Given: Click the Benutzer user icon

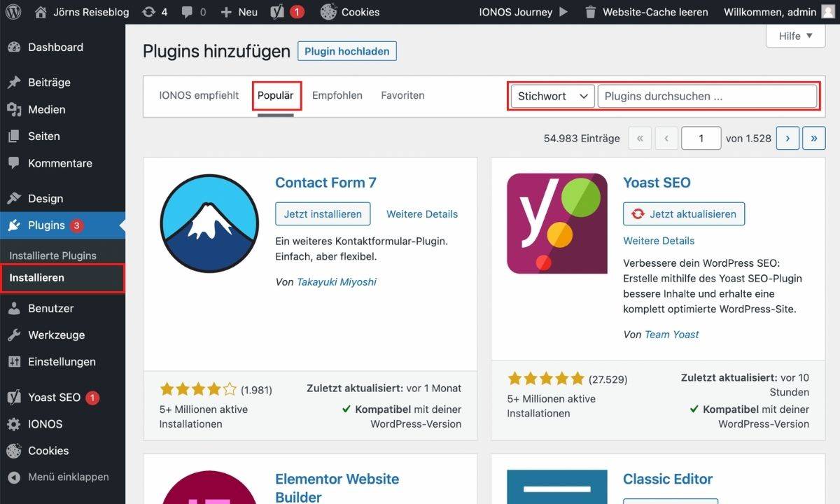Looking at the screenshot, I should 14,309.
